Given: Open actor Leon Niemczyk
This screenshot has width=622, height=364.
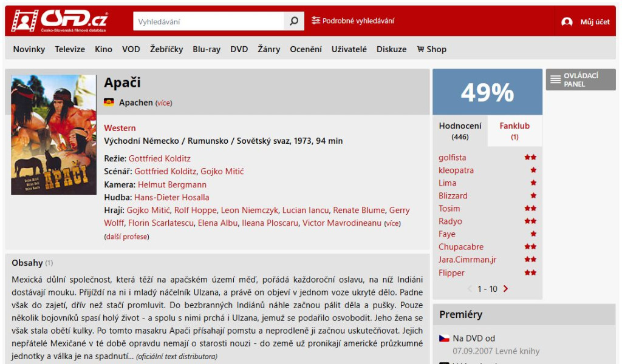Looking at the screenshot, I should click(x=250, y=210).
